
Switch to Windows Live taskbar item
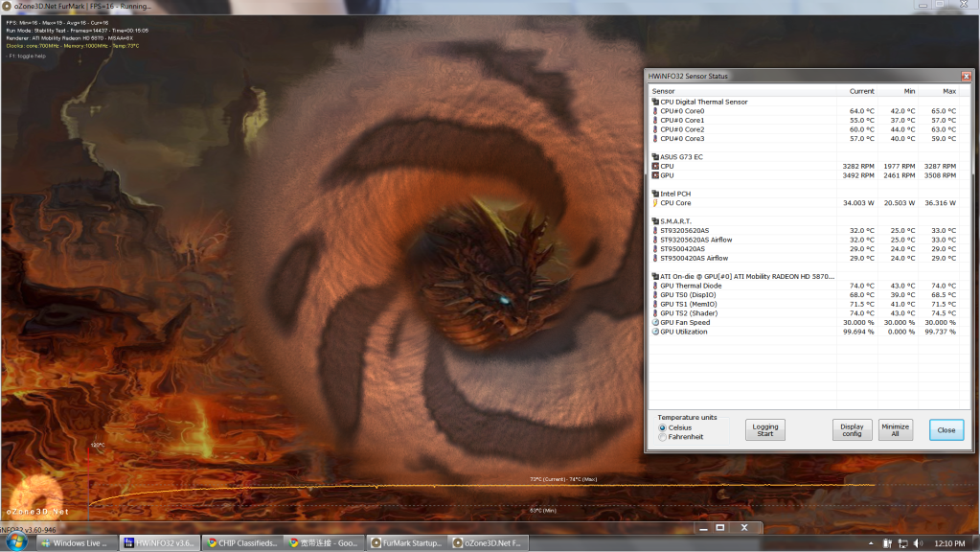click(x=76, y=543)
